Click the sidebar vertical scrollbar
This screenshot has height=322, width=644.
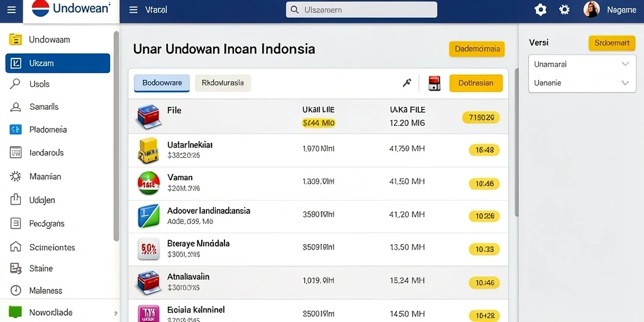click(116, 136)
